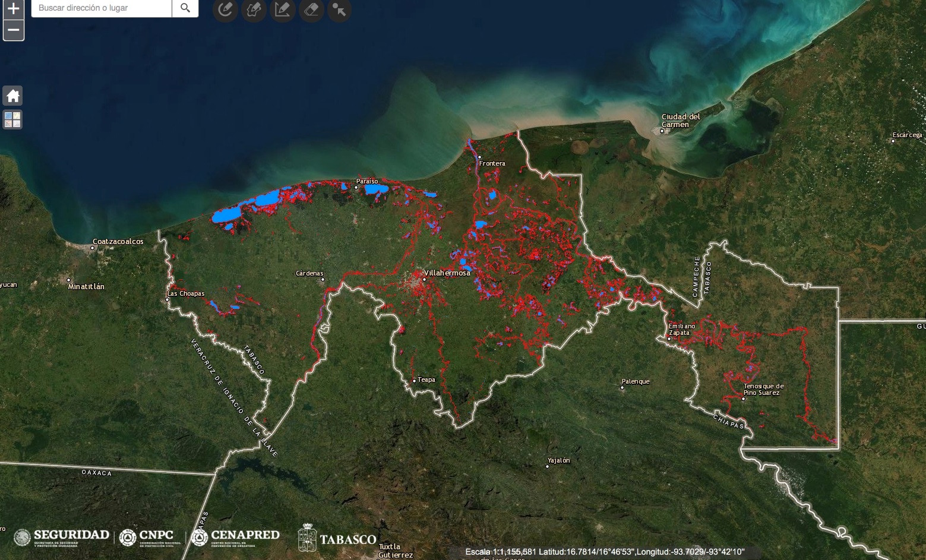Image resolution: width=926 pixels, height=560 pixels.
Task: Open the measure and draw tool
Action: (x=283, y=10)
